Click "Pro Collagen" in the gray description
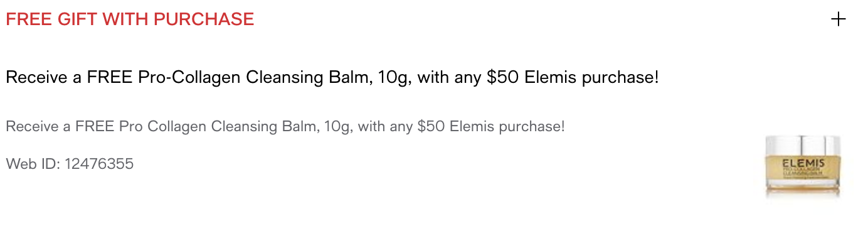This screenshot has height=226, width=868. click(162, 126)
